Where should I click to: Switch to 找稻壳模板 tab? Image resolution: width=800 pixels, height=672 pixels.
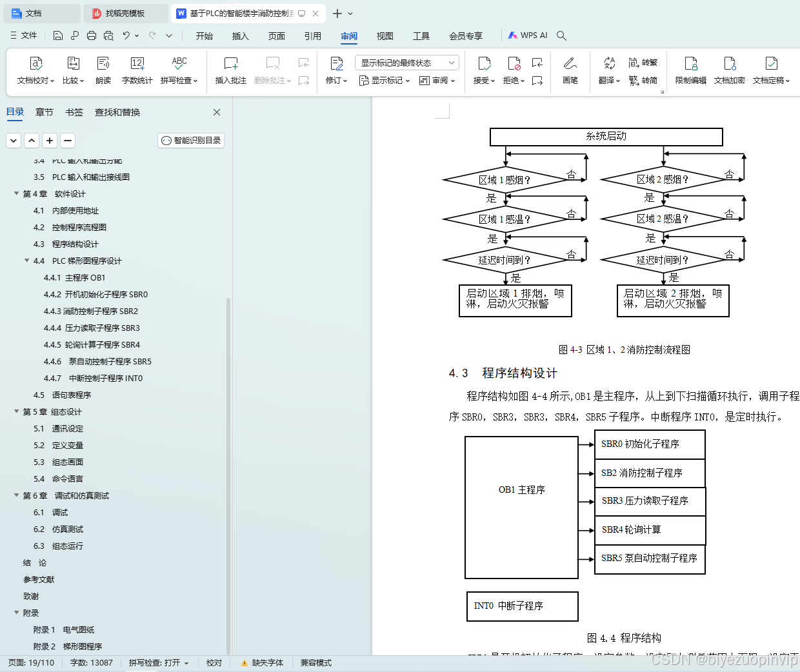[x=126, y=13]
